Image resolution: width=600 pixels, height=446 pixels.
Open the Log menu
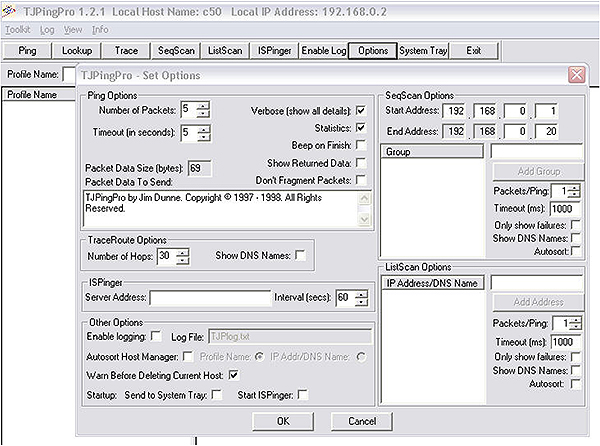click(x=47, y=29)
